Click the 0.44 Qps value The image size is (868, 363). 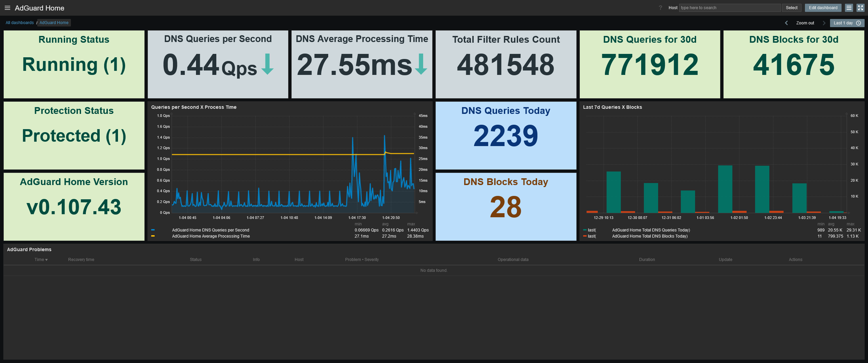point(210,65)
